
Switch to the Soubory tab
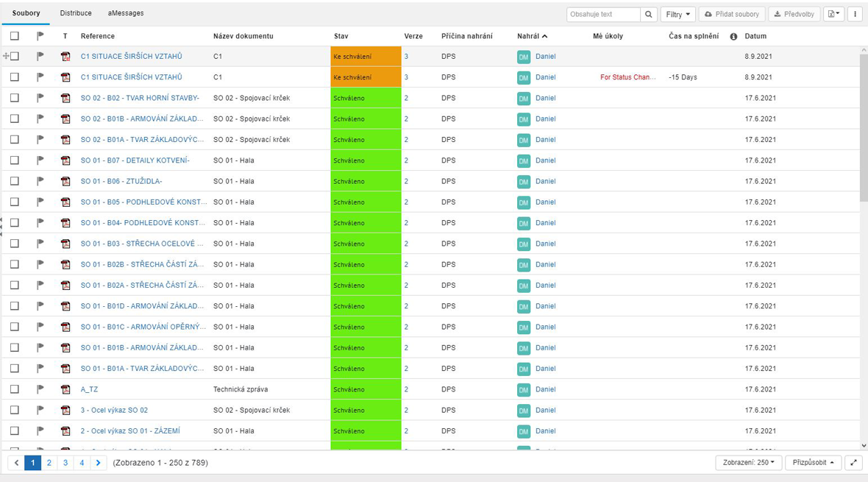(26, 13)
